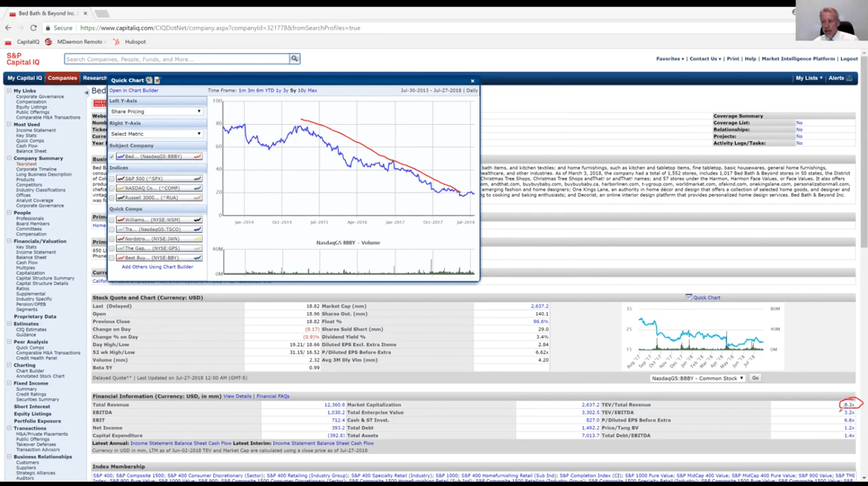Click the Excel export icon in Quick Chart header
The image size is (868, 486).
(x=149, y=81)
